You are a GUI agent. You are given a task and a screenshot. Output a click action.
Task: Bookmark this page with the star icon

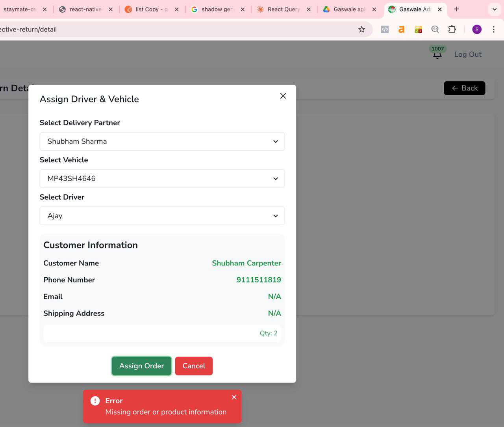coord(361,30)
